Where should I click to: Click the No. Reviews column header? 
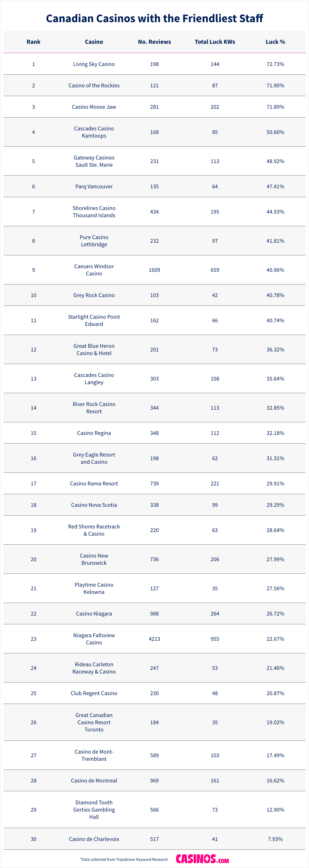coord(154,42)
